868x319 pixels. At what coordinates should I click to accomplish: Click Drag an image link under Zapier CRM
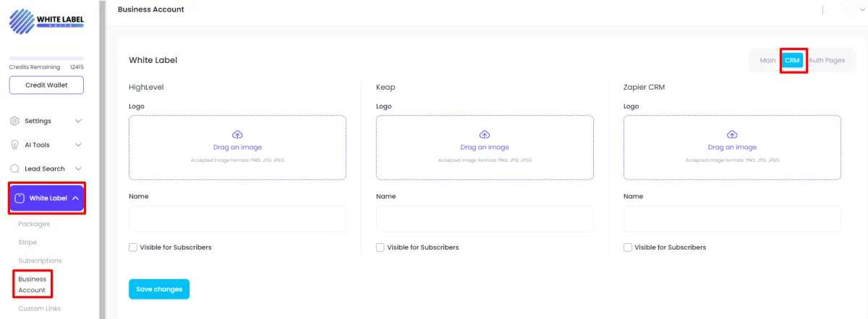point(732,148)
